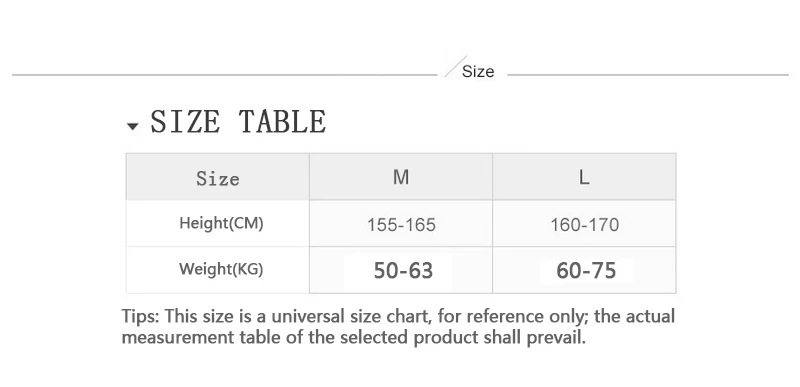
Task: Select the 60-75 weight cell
Action: click(584, 270)
